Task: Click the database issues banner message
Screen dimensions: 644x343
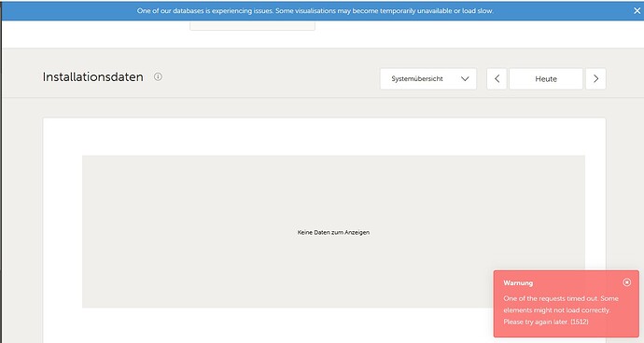Action: (x=315, y=11)
